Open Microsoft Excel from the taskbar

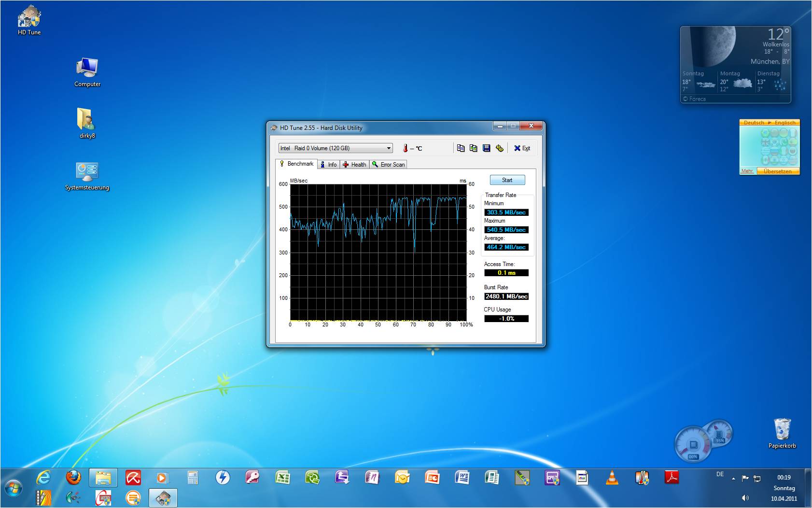point(282,478)
